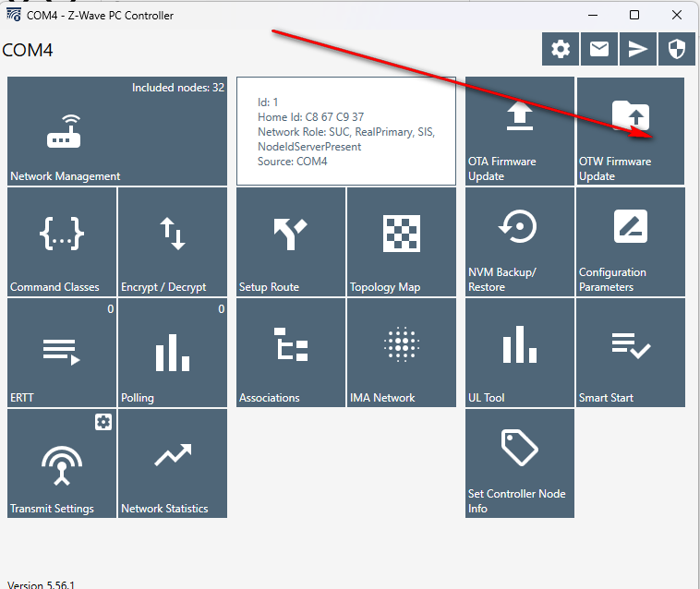Viewport: 700px width, 589px height.
Task: Launch the OTW Firmware Update tile
Action: click(x=631, y=131)
